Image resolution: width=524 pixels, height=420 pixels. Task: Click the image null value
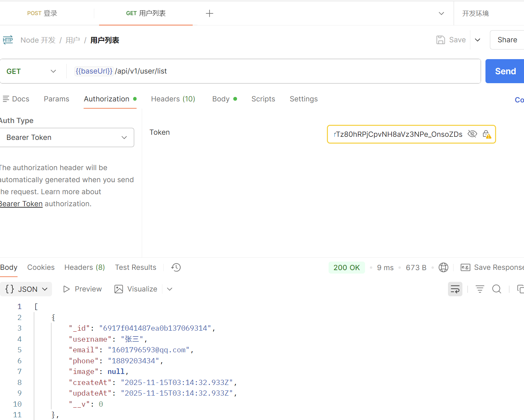pyautogui.click(x=116, y=372)
